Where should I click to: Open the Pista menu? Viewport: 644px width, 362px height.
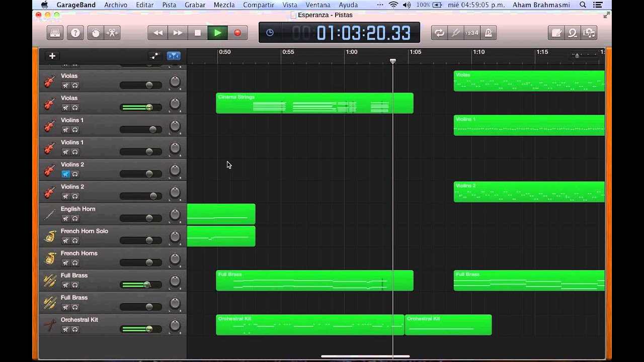(x=169, y=5)
